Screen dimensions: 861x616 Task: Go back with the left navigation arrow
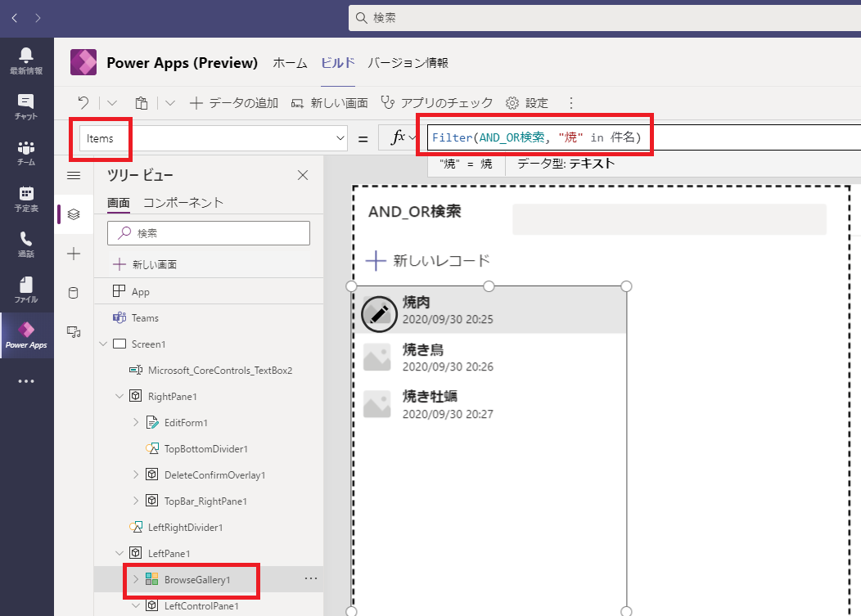[x=15, y=18]
